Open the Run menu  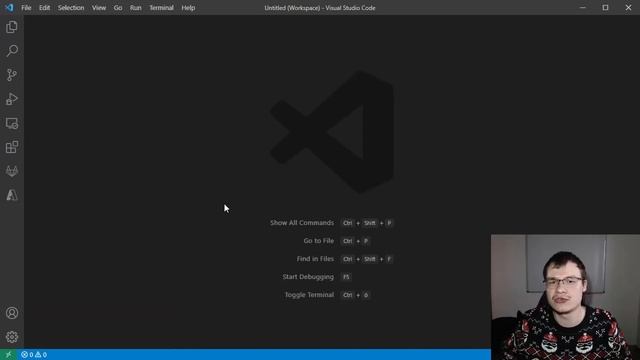tap(136, 8)
